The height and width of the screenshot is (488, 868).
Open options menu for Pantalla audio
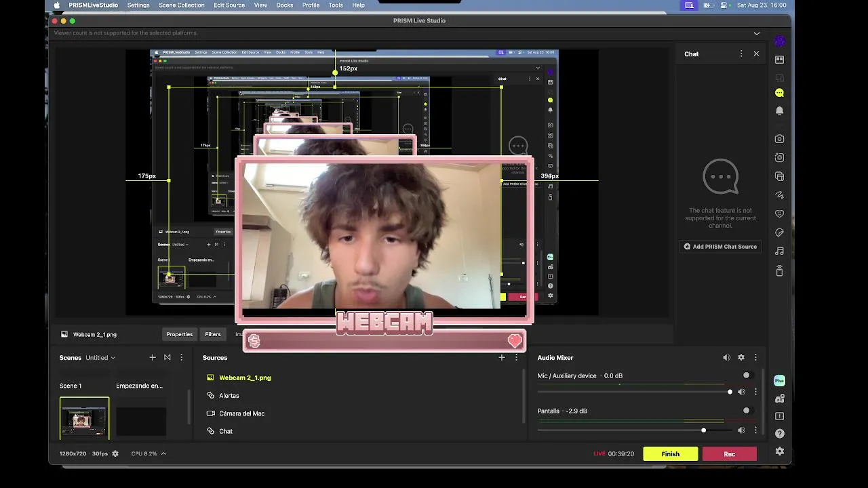[755, 430]
